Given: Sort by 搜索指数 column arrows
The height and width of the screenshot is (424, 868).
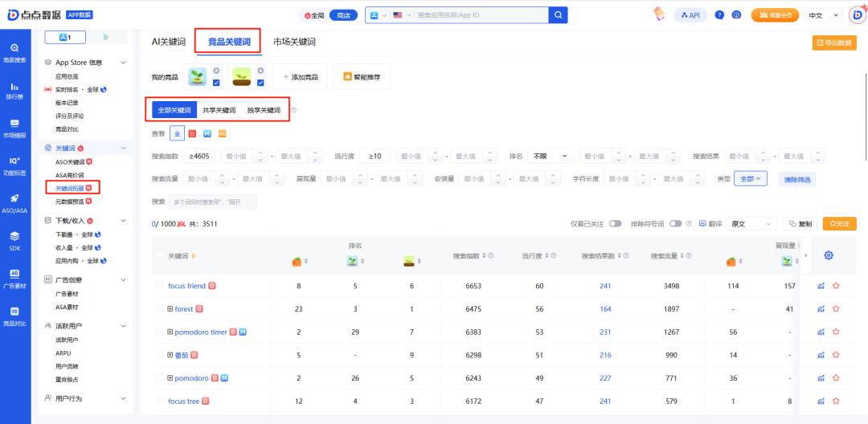Looking at the screenshot, I should click(485, 256).
